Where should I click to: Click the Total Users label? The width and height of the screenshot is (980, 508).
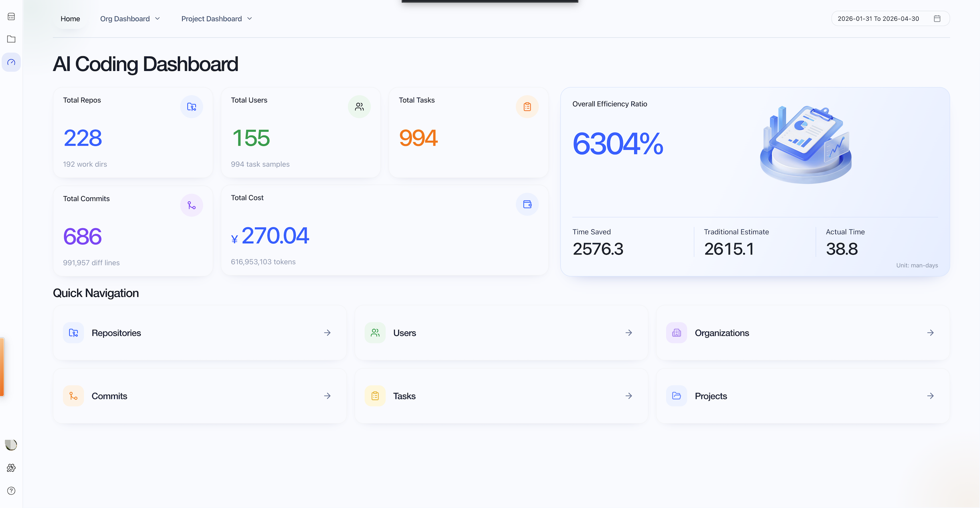[249, 100]
